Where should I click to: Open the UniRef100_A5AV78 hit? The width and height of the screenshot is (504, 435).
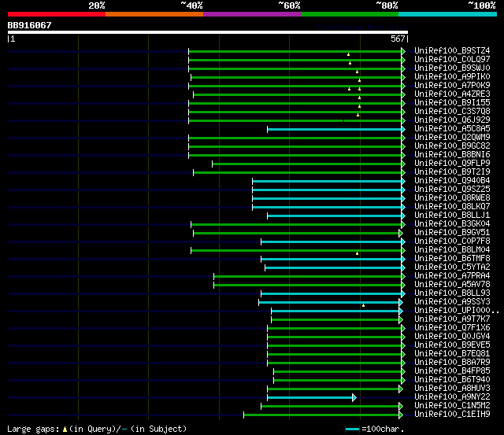pos(452,285)
